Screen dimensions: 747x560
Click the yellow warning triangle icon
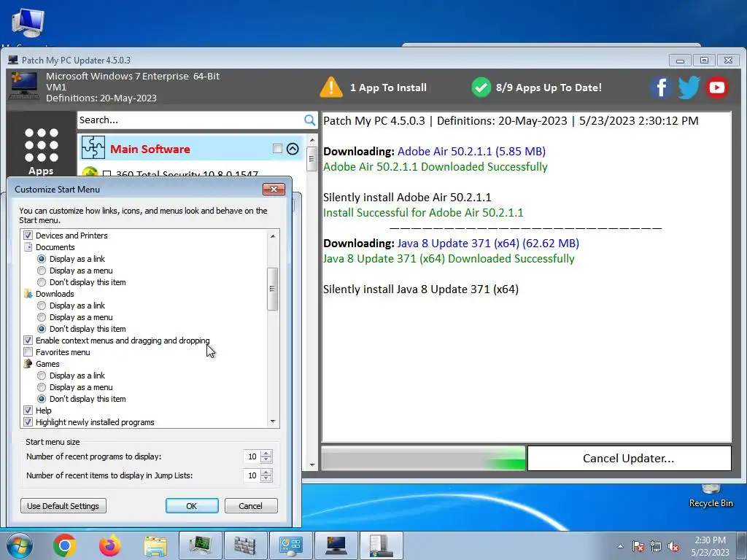[331, 87]
